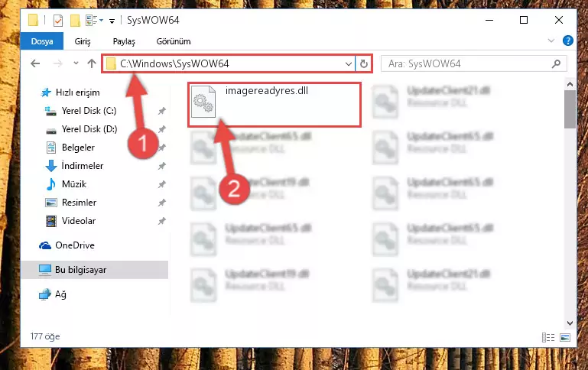This screenshot has width=588, height=370.
Task: Select imagereadyres.dll file
Action: click(x=275, y=105)
